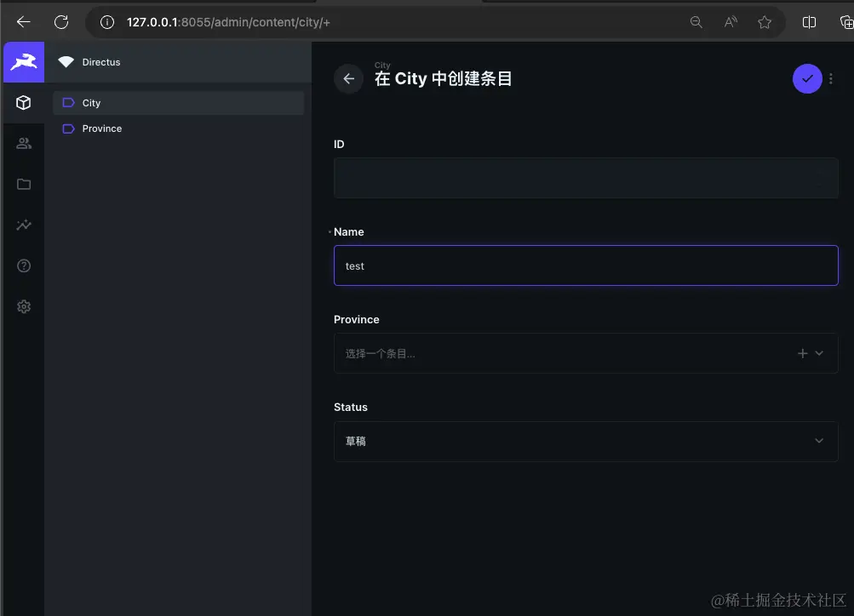
Task: Open the Province item selection field
Action: coord(586,353)
